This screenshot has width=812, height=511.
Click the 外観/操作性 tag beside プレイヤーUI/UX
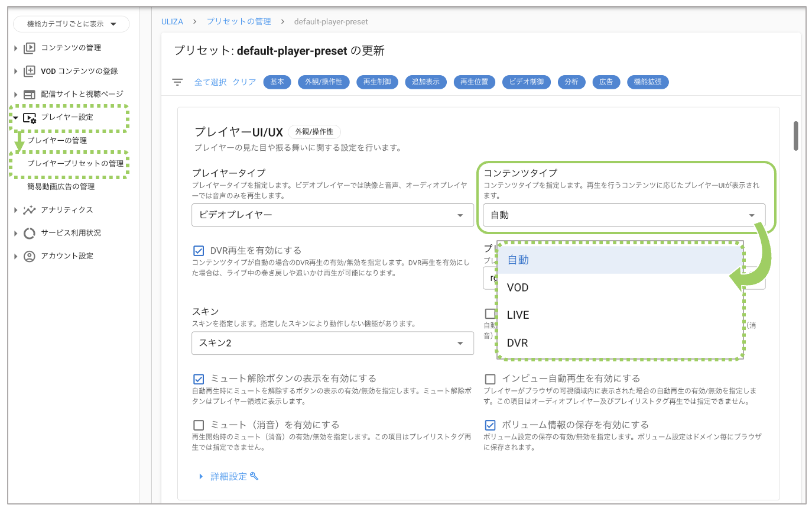314,132
